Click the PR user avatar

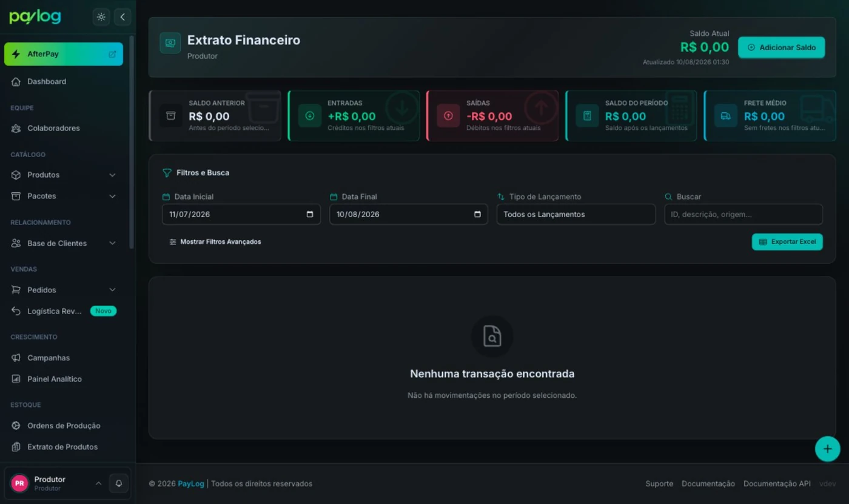19,483
